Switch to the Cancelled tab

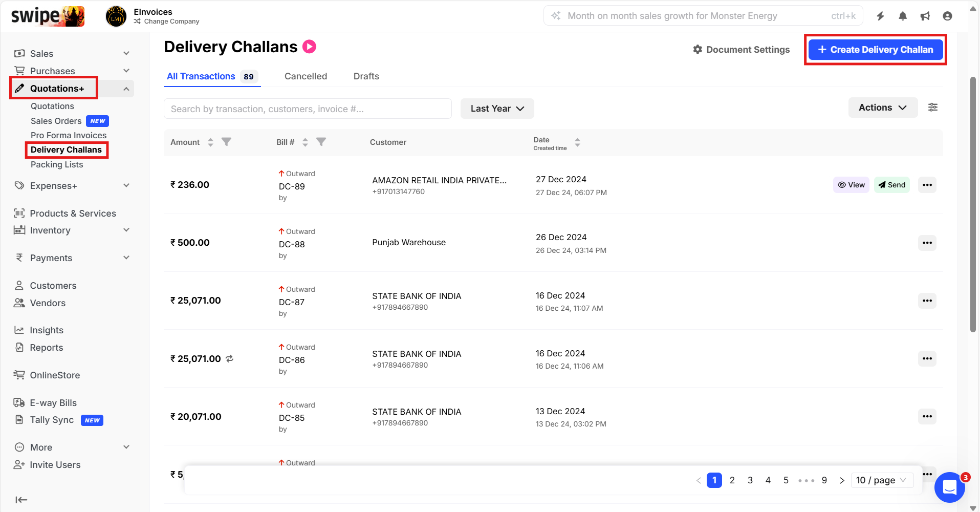click(306, 76)
